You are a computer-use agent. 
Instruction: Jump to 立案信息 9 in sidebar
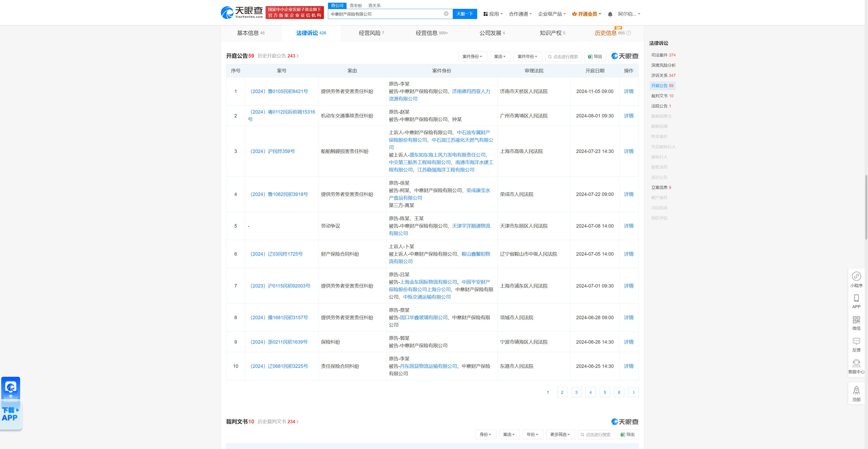pyautogui.click(x=661, y=188)
